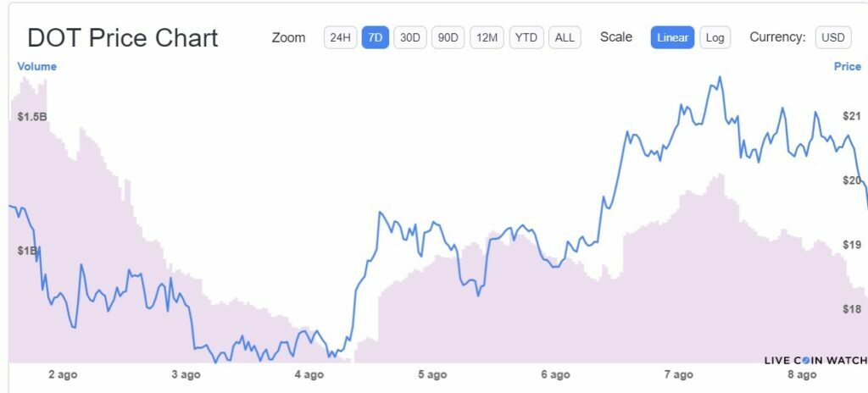Enable Linear scale
This screenshot has height=393, width=868.
point(673,38)
